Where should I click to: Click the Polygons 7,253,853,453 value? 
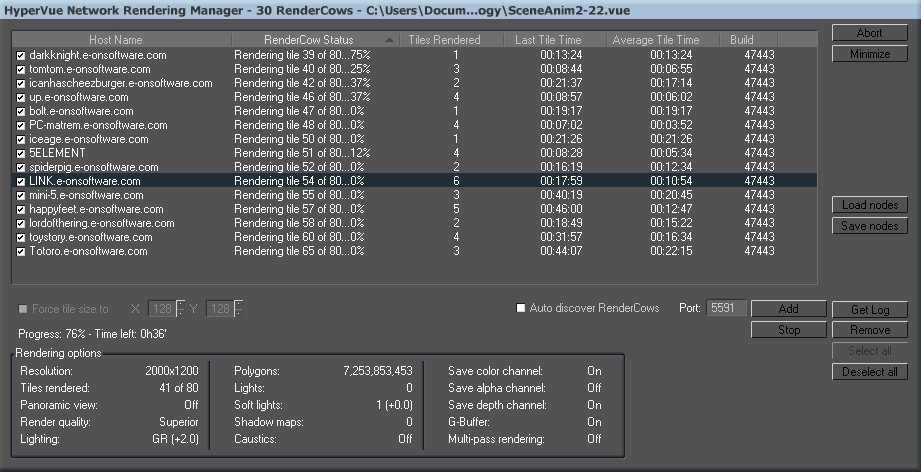coord(378,371)
